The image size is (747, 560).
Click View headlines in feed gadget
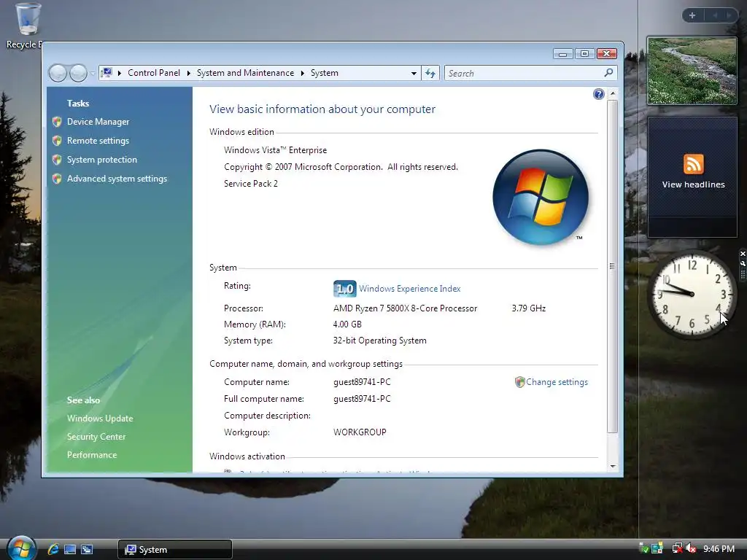693,184
